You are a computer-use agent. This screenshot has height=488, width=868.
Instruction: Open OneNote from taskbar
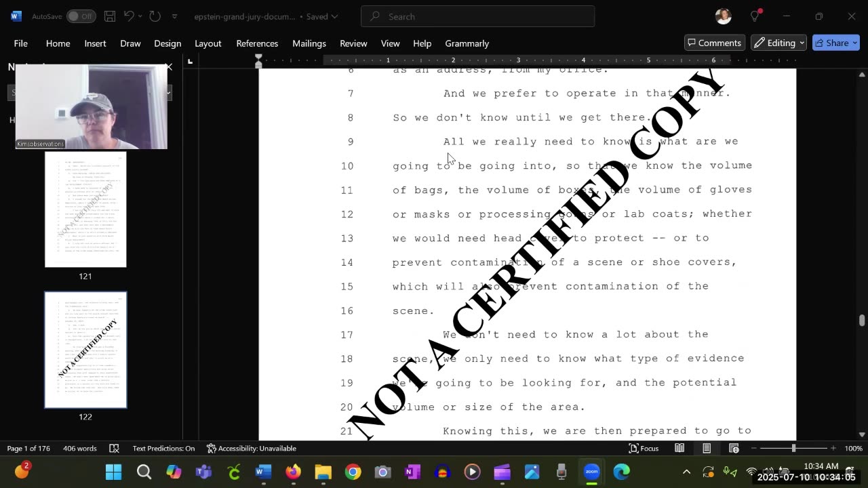click(412, 472)
